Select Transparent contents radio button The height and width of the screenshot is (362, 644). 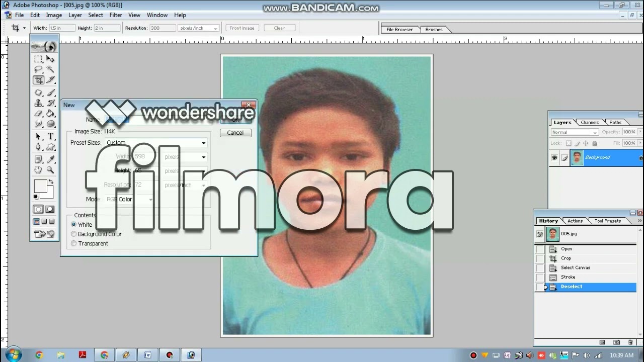(x=74, y=243)
